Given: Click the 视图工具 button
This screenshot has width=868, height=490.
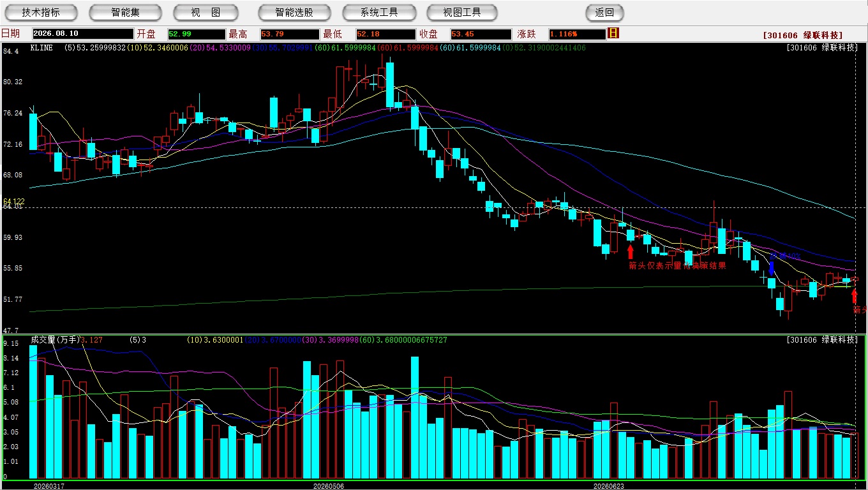Looking at the screenshot, I should pyautogui.click(x=463, y=12).
